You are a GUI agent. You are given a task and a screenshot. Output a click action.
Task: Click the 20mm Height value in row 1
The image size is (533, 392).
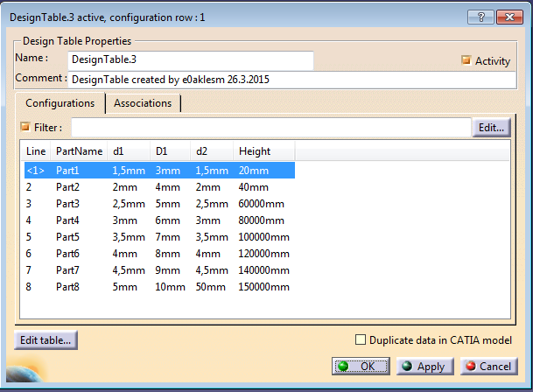(253, 171)
